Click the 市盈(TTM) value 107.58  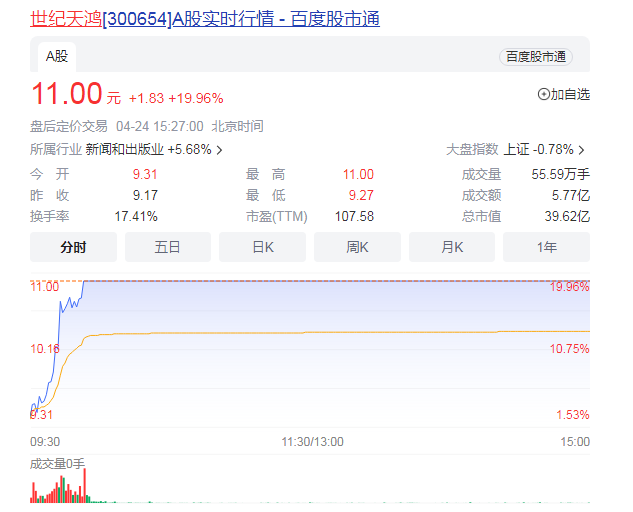[352, 216]
